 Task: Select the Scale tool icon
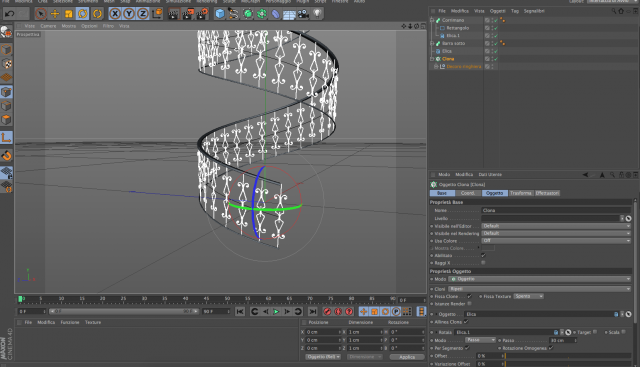click(x=69, y=14)
